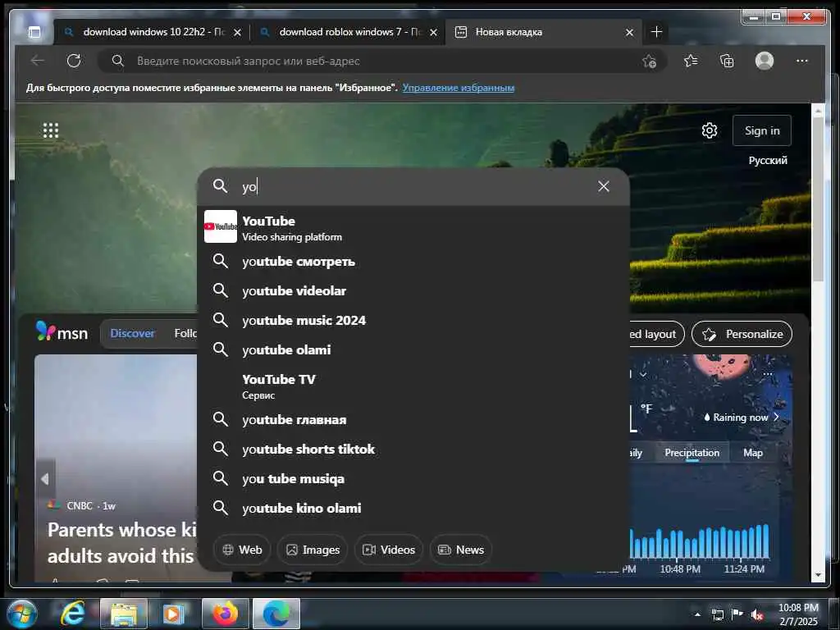Click the search magnifier beside 'yo'
The height and width of the screenshot is (630, 840).
(220, 186)
